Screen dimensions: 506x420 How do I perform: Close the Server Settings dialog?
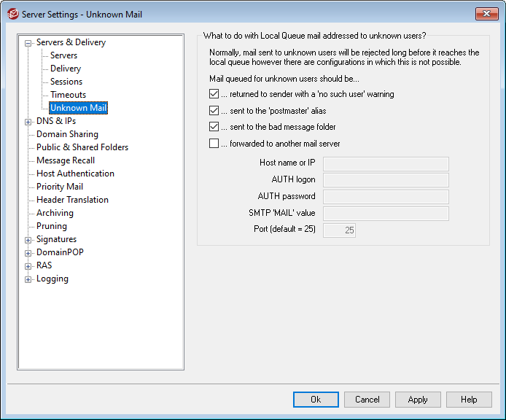[486, 14]
